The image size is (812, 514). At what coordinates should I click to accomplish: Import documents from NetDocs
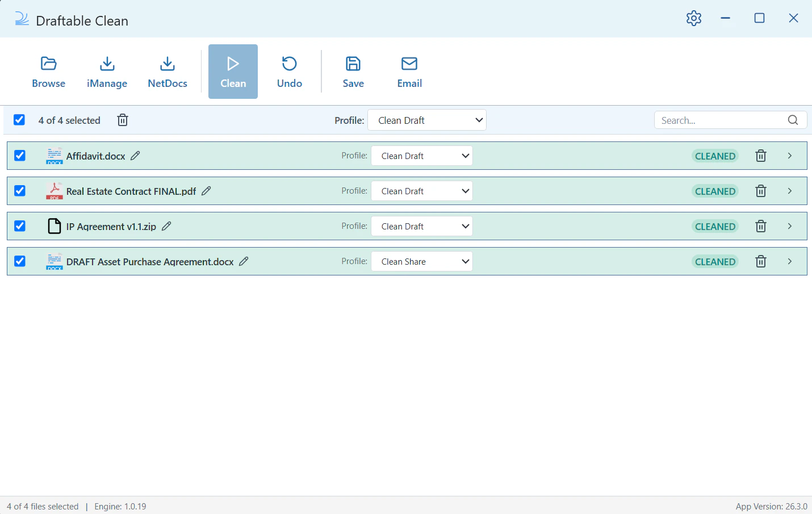(168, 72)
